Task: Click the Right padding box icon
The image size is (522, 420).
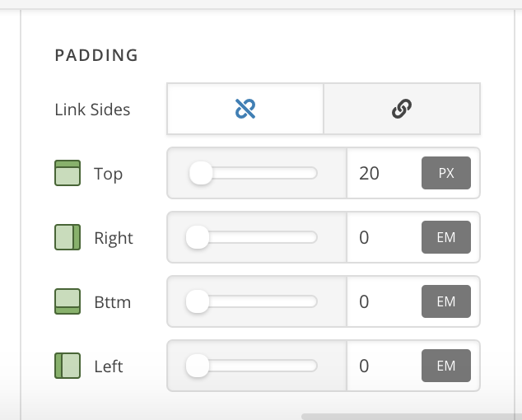Action: click(x=67, y=238)
